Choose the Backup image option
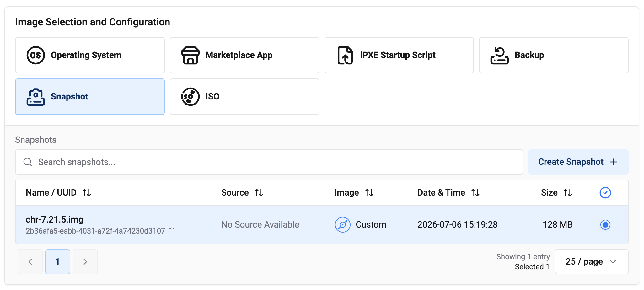 pos(554,55)
